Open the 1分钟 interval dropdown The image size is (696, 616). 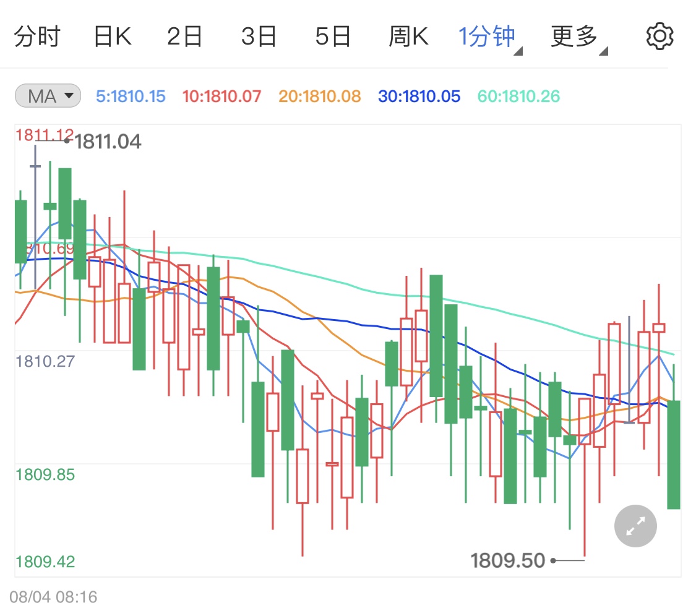490,37
